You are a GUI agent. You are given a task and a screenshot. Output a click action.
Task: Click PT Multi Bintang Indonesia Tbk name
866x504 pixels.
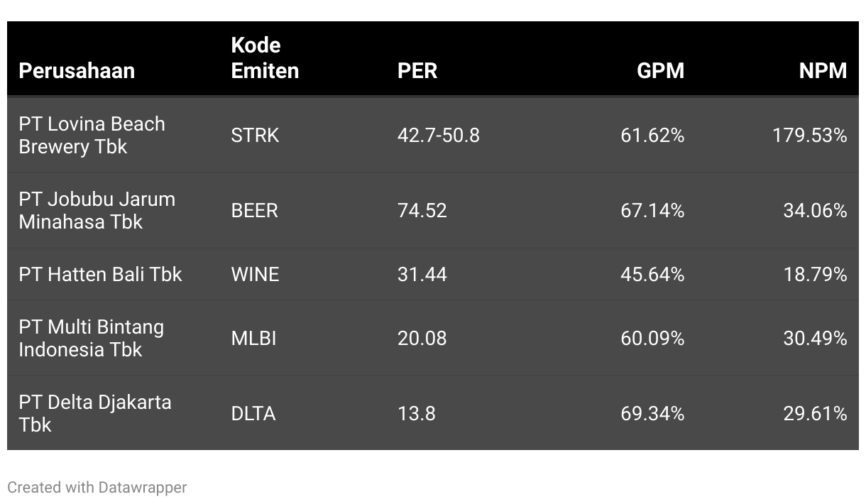pyautogui.click(x=91, y=339)
